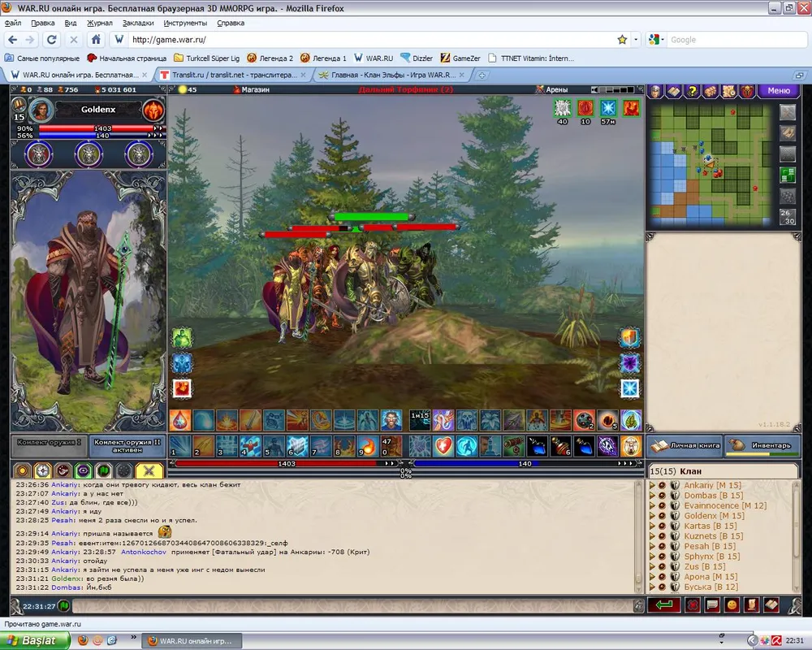The height and width of the screenshot is (650, 812).
Task: Open Личная книга personal book
Action: point(684,445)
